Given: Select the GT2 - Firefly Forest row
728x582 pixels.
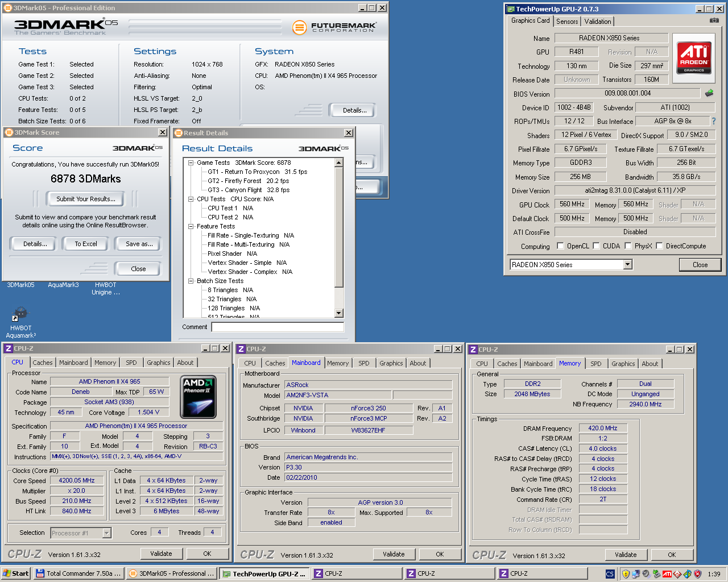Looking at the screenshot, I should pyautogui.click(x=248, y=181).
